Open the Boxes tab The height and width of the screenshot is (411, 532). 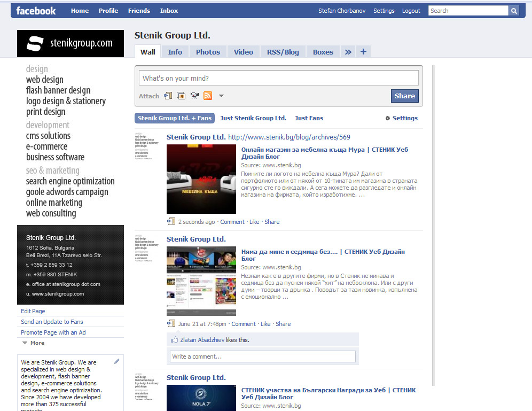[323, 52]
